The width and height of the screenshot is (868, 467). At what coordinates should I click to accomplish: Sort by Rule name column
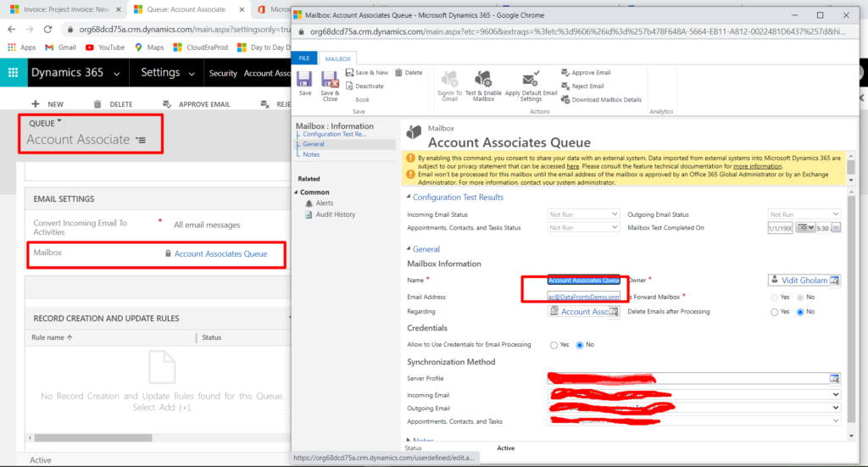52,337
